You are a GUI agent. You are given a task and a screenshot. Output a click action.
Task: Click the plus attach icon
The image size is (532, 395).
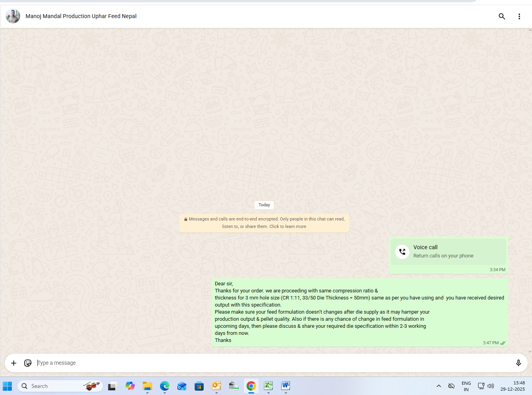(14, 363)
